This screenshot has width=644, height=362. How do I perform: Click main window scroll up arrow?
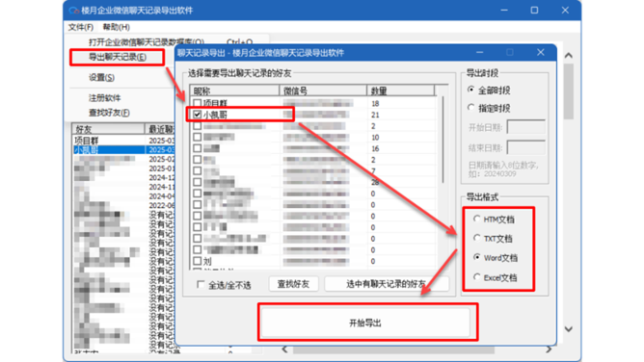(569, 55)
